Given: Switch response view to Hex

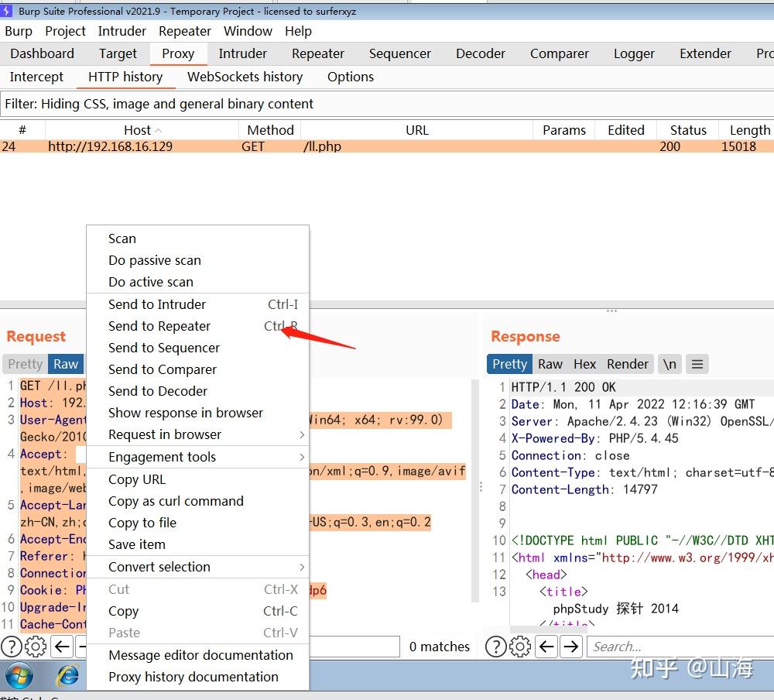Looking at the screenshot, I should tap(584, 364).
